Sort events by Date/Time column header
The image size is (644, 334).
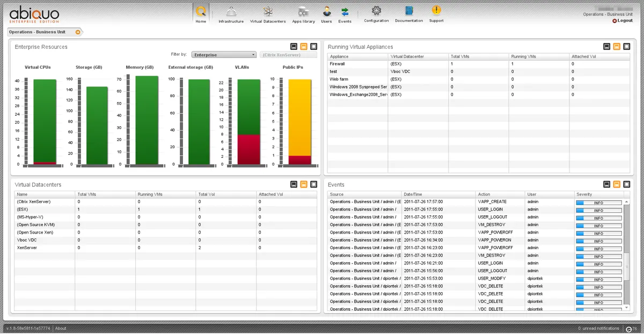(438, 194)
